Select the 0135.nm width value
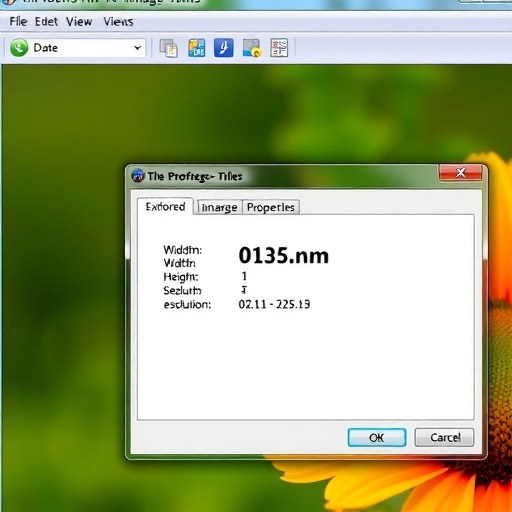This screenshot has height=512, width=512. point(284,256)
